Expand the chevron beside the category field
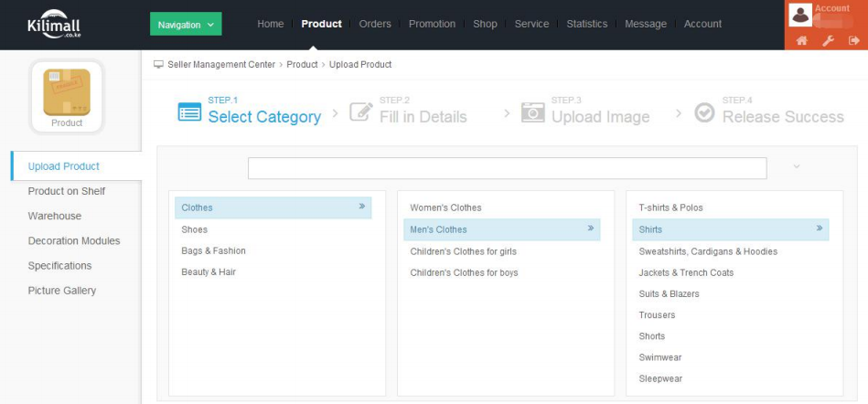Image resolution: width=868 pixels, height=404 pixels. pos(796,167)
